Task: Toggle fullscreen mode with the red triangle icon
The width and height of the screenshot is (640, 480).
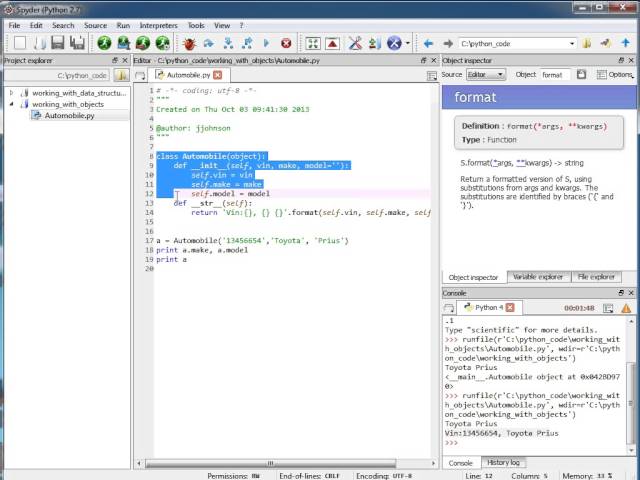Action: tap(332, 43)
